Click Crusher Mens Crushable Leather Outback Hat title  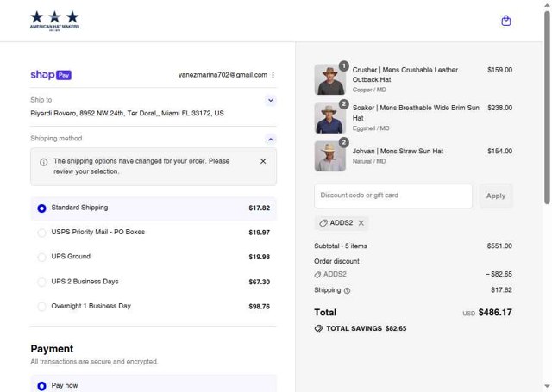tap(405, 75)
